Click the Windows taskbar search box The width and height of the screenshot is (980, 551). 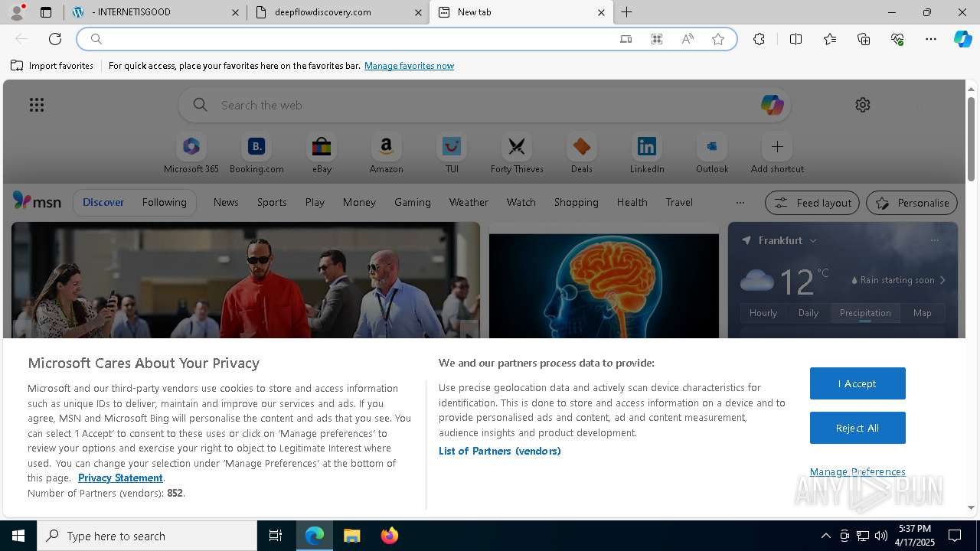click(x=147, y=536)
